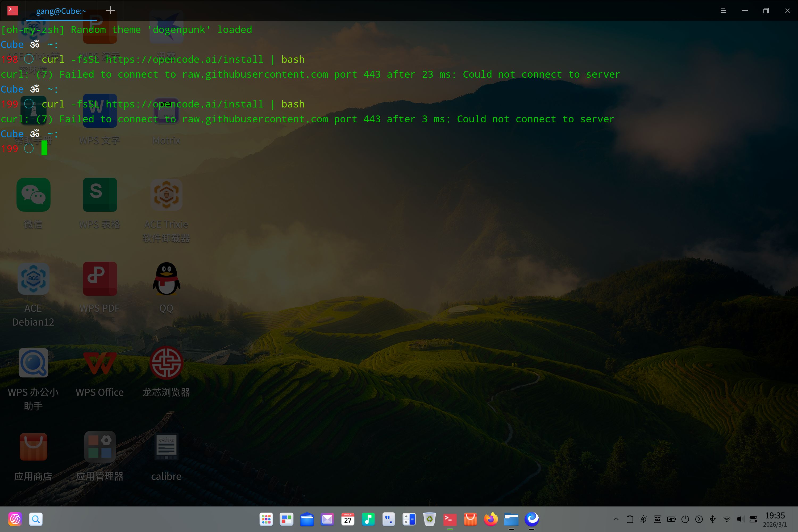Open the launcher grid icon in dock
Screen dimensions: 798x532
[266, 519]
